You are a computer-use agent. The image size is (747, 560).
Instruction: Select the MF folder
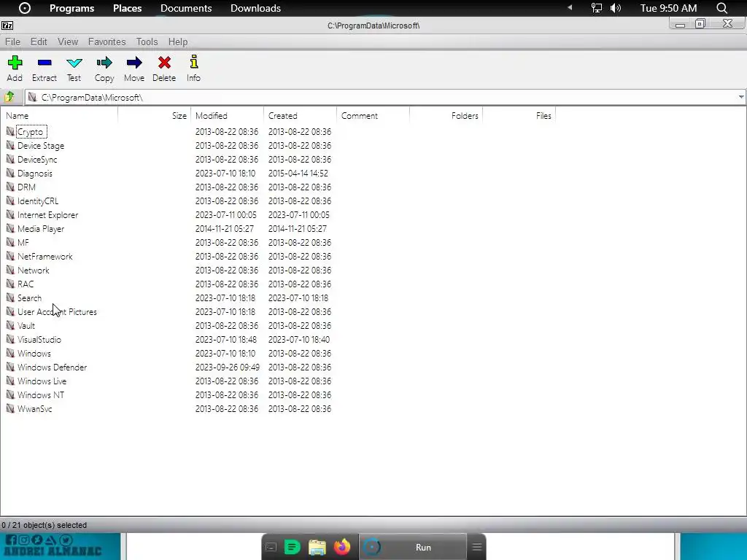pyautogui.click(x=23, y=242)
